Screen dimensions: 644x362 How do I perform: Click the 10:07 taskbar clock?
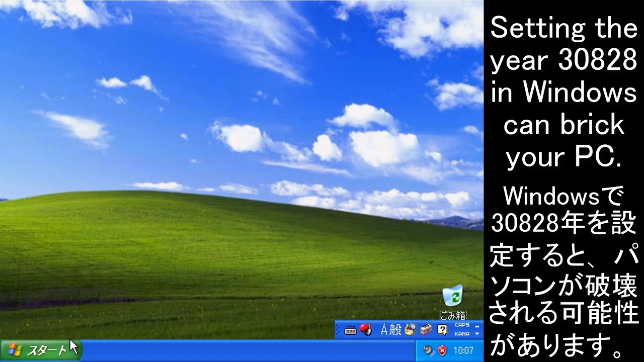coord(463,350)
